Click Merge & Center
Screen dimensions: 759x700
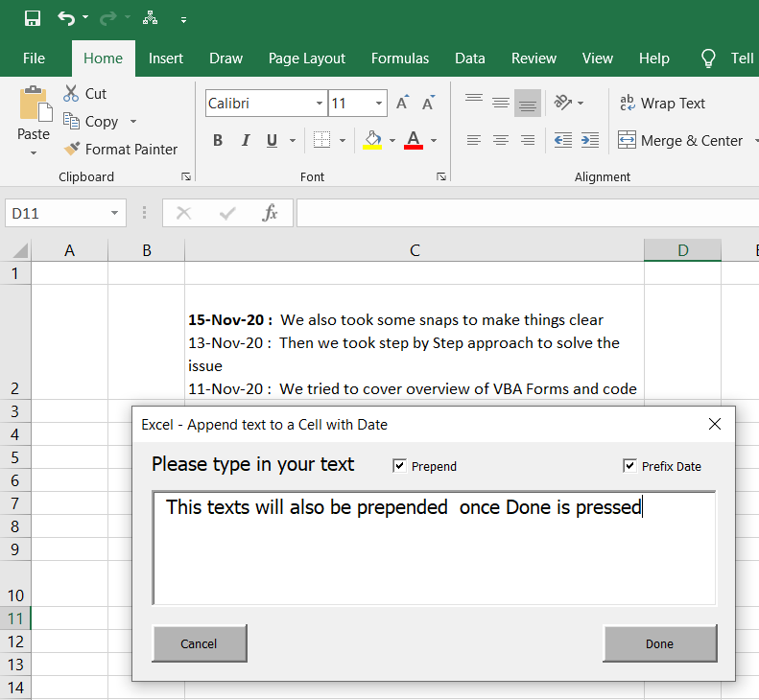[680, 141]
